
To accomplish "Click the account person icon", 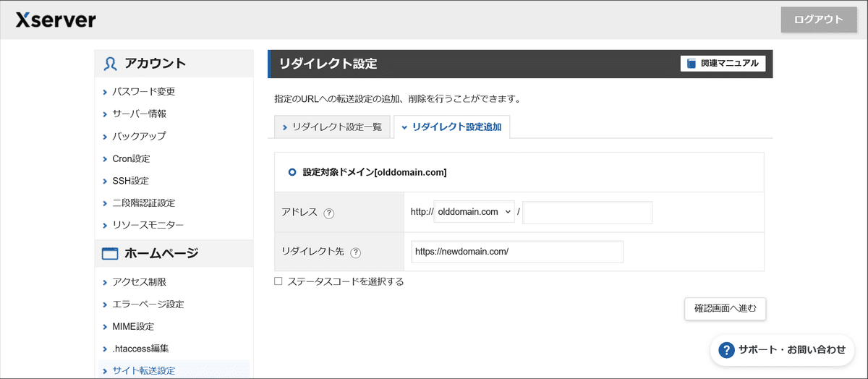I will (110, 64).
